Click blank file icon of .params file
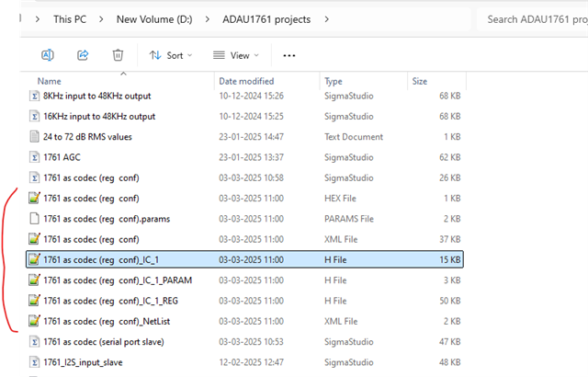 (x=34, y=219)
